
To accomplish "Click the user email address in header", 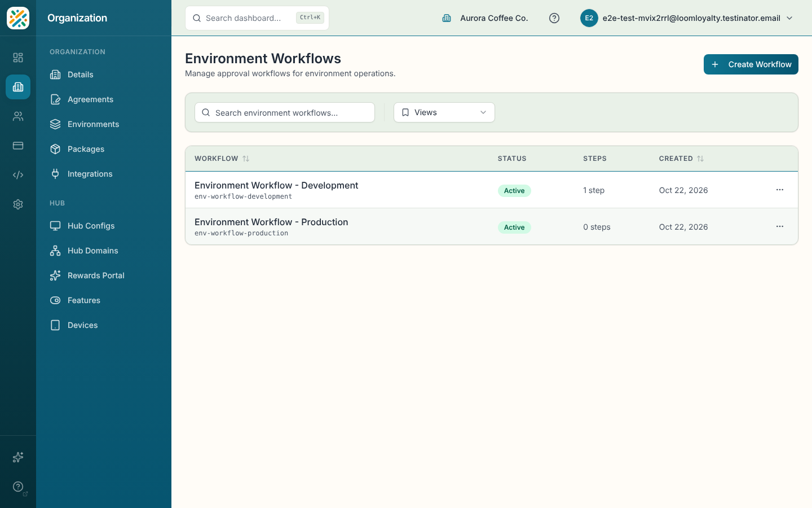I will click(x=691, y=18).
